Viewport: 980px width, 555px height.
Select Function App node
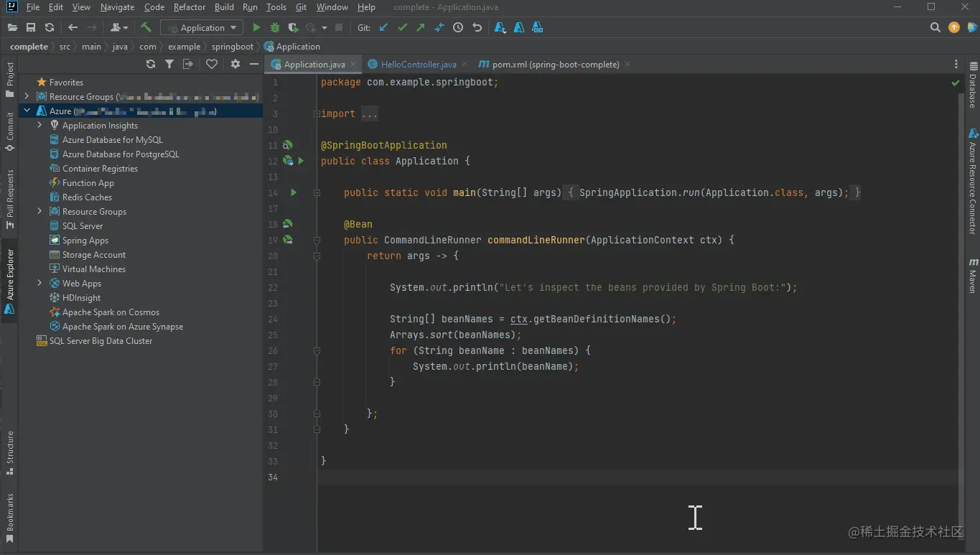tap(88, 182)
